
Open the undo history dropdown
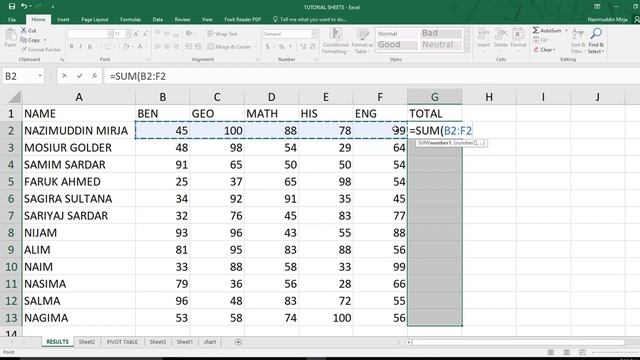tap(31, 6)
